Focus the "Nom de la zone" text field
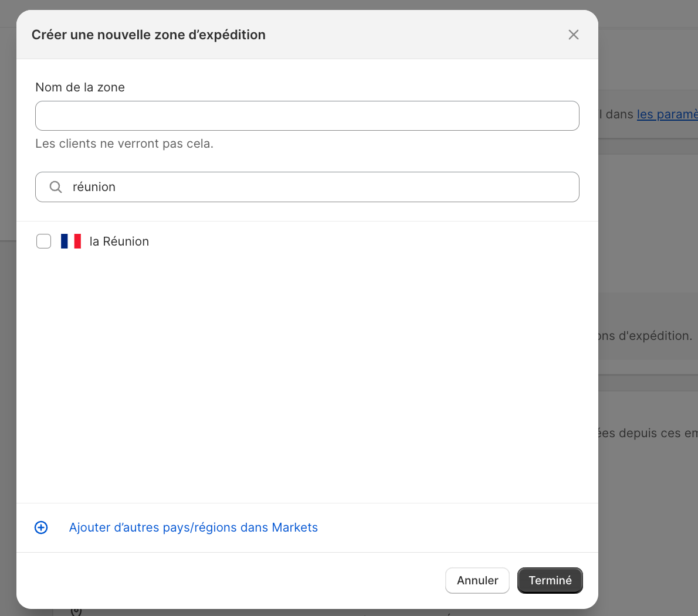The height and width of the screenshot is (616, 698). point(307,115)
